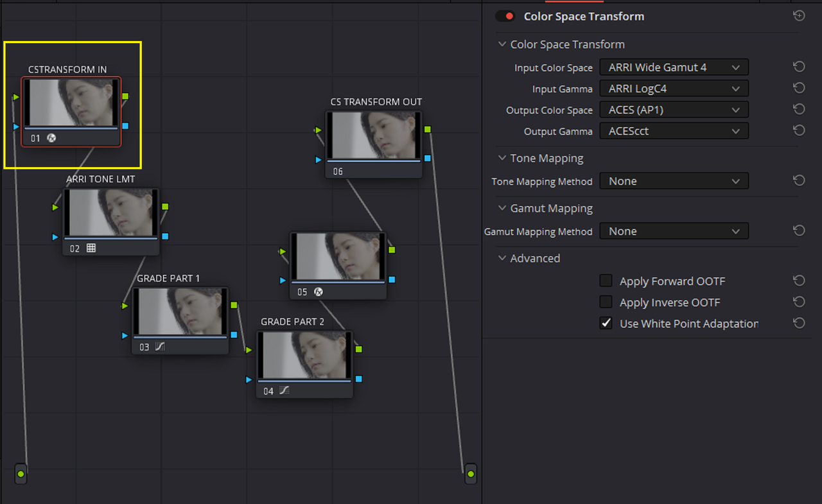Click the curves icon on node 04
This screenshot has height=504, width=822.
[x=284, y=390]
